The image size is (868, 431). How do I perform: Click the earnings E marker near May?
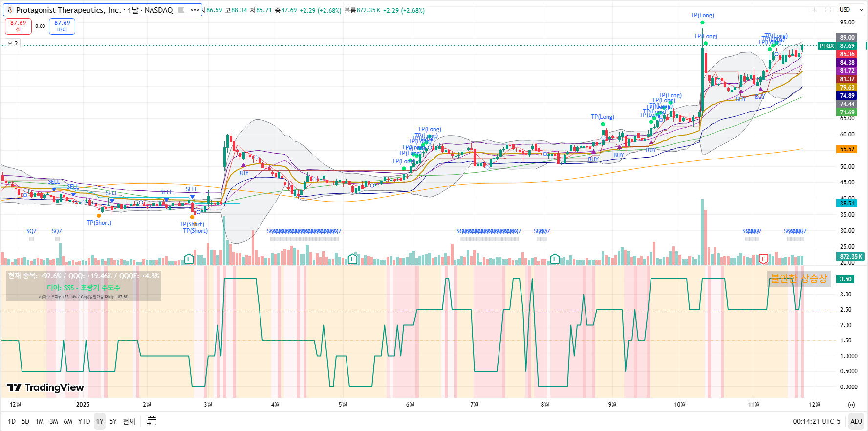pyautogui.click(x=352, y=259)
